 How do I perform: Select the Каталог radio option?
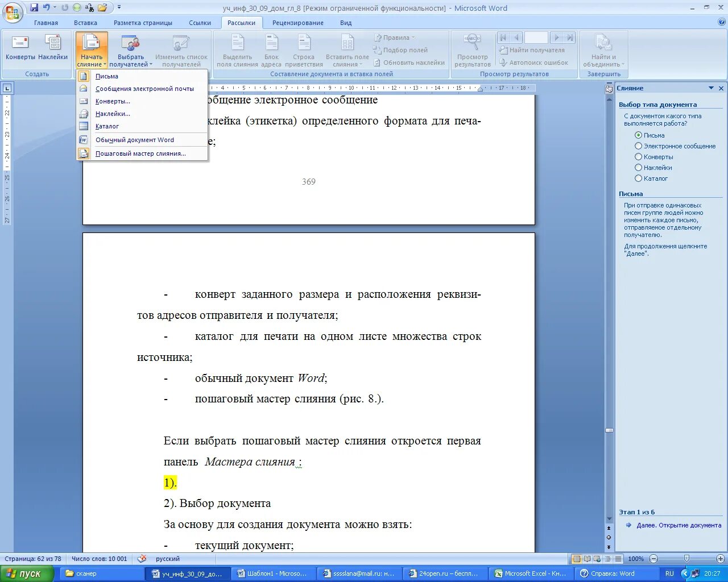point(638,178)
